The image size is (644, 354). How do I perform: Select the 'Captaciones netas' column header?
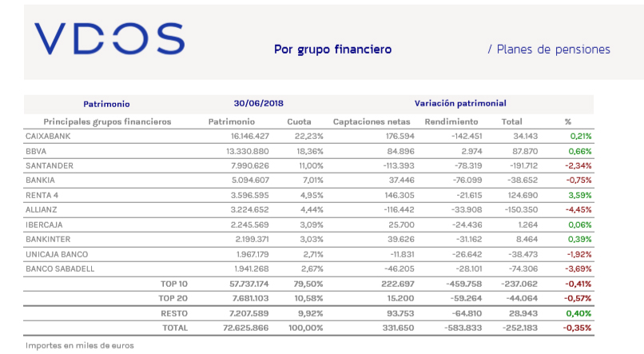(x=371, y=121)
